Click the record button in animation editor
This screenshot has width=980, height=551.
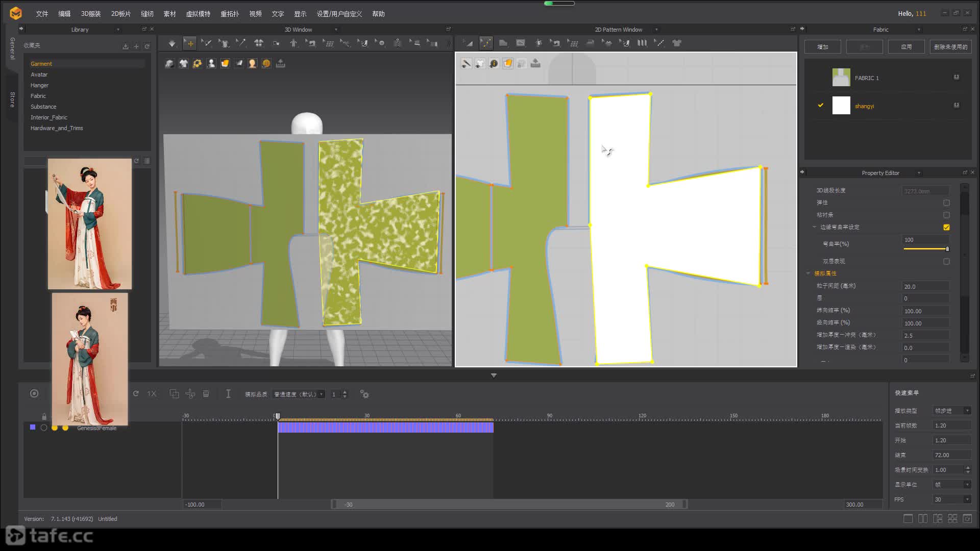click(34, 393)
